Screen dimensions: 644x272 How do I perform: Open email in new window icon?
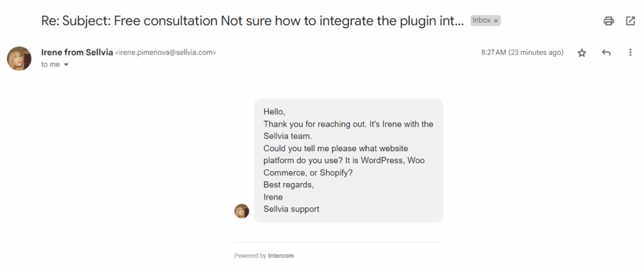(630, 21)
